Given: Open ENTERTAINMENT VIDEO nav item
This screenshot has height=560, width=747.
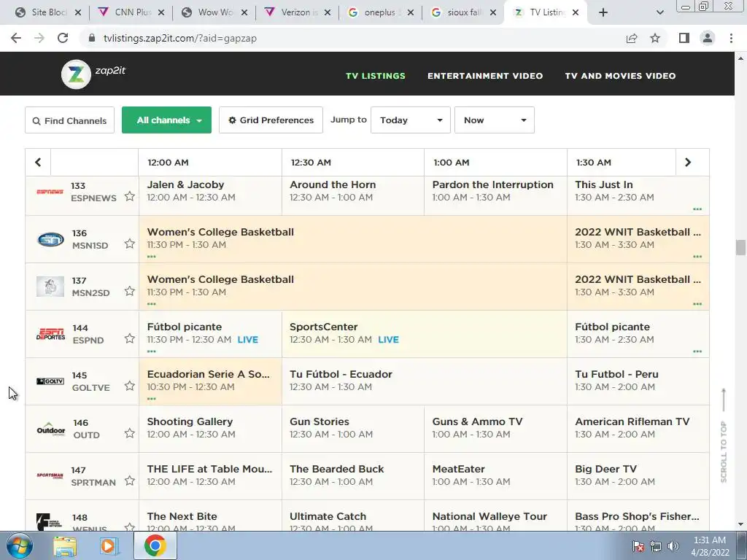Looking at the screenshot, I should pos(485,76).
